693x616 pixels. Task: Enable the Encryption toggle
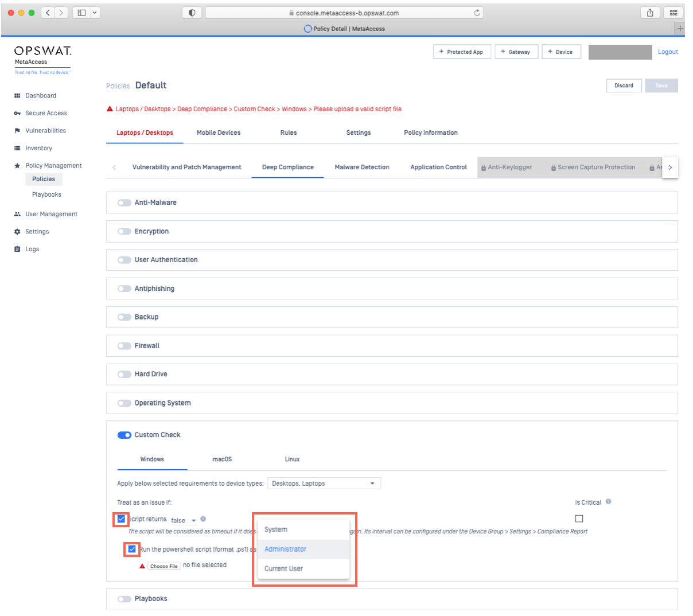pos(124,232)
